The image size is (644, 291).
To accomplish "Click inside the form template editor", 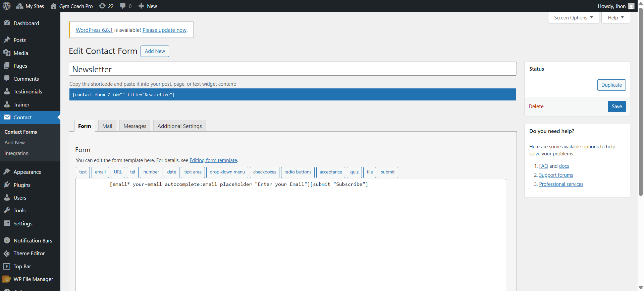I will pyautogui.click(x=290, y=234).
